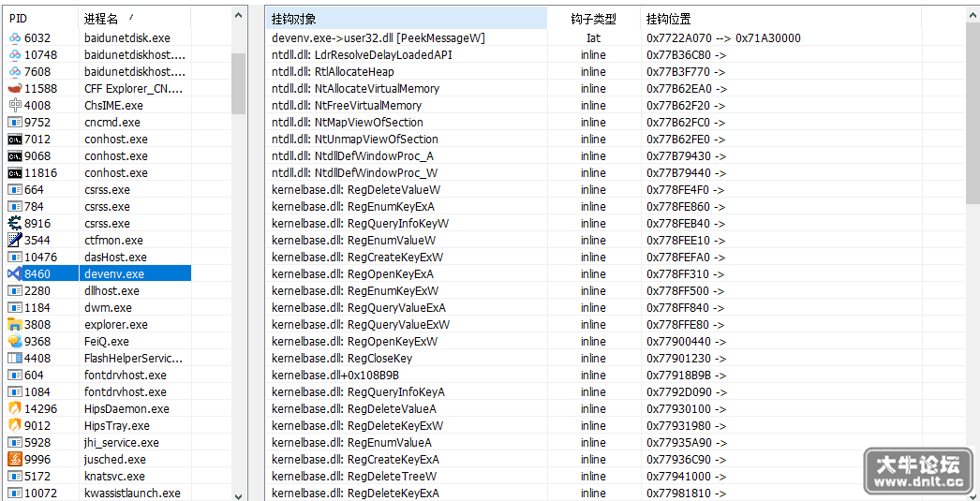
Task: Sort by 进程名 column header
Action: click(134, 19)
